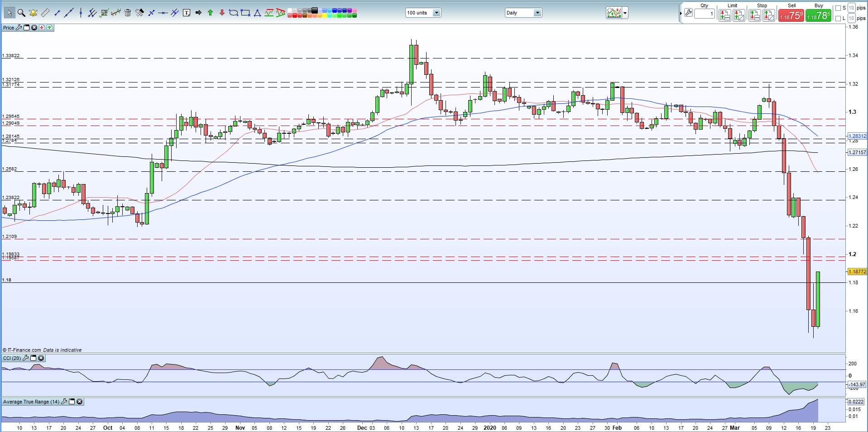The width and height of the screenshot is (868, 432).
Task: Pick the vertical line drawing tool
Action: tap(81, 13)
